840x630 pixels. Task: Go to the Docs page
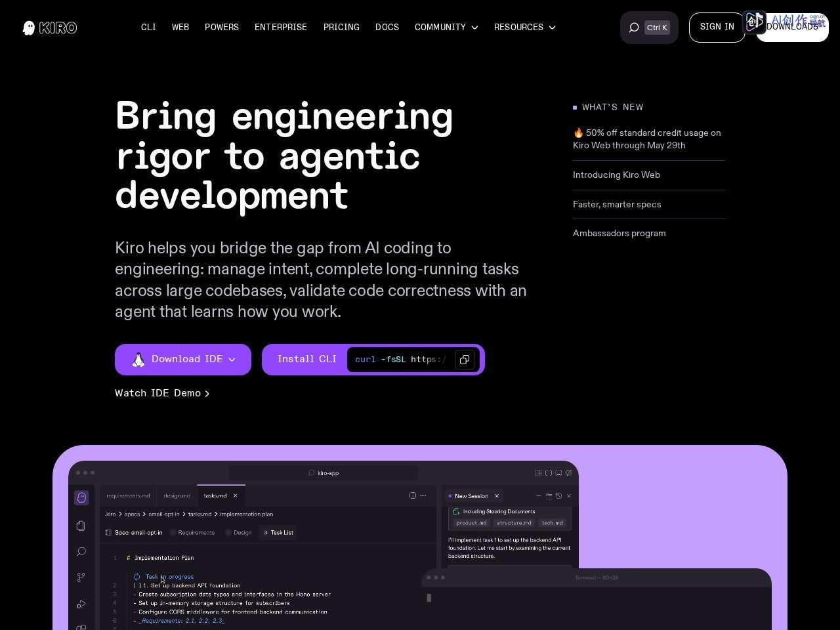coord(387,28)
